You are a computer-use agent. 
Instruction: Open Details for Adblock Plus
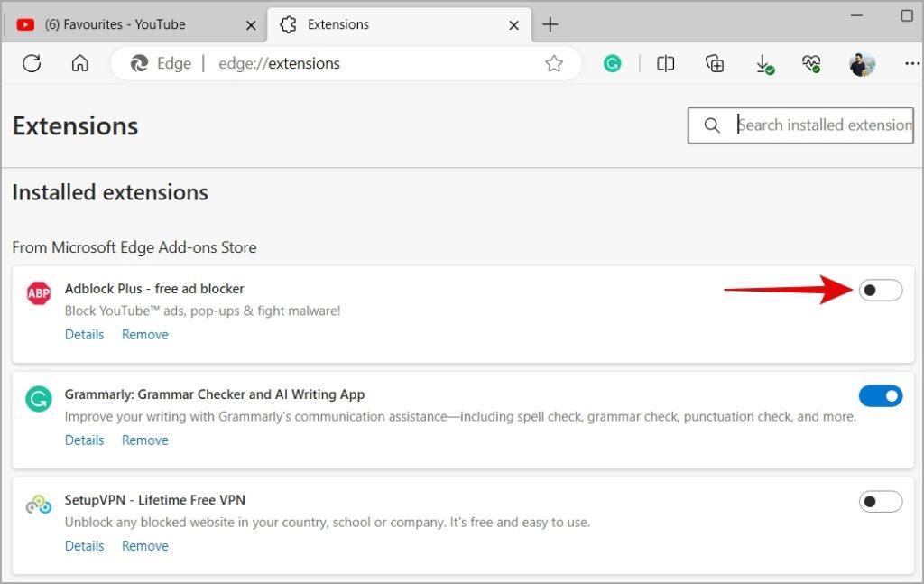coord(84,335)
